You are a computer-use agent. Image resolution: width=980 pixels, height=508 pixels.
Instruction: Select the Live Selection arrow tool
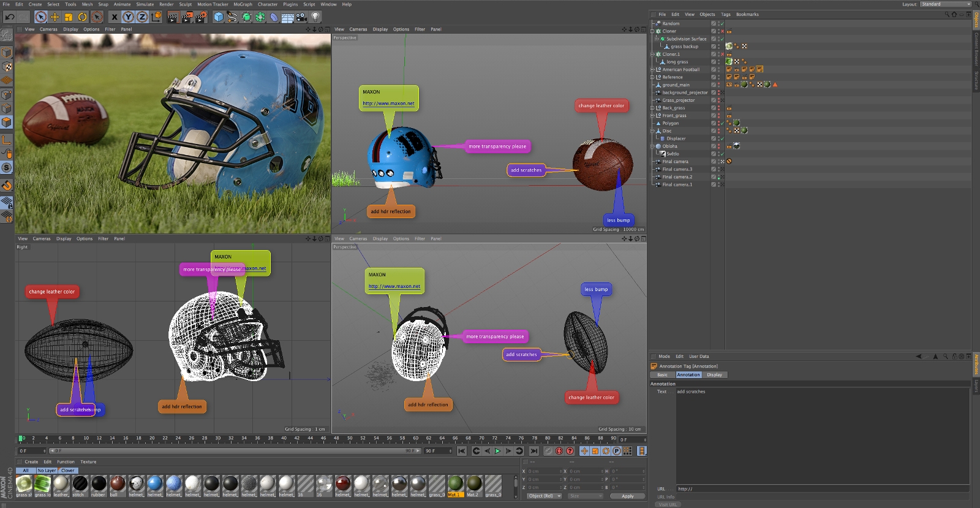pyautogui.click(x=41, y=17)
